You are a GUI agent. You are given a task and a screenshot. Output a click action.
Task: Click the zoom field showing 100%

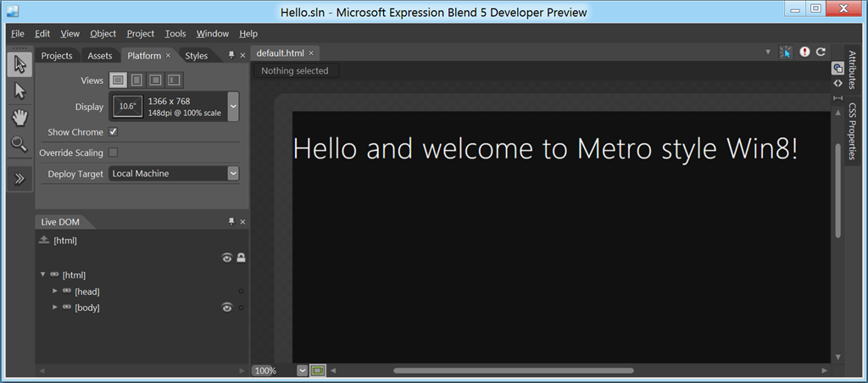coord(275,370)
